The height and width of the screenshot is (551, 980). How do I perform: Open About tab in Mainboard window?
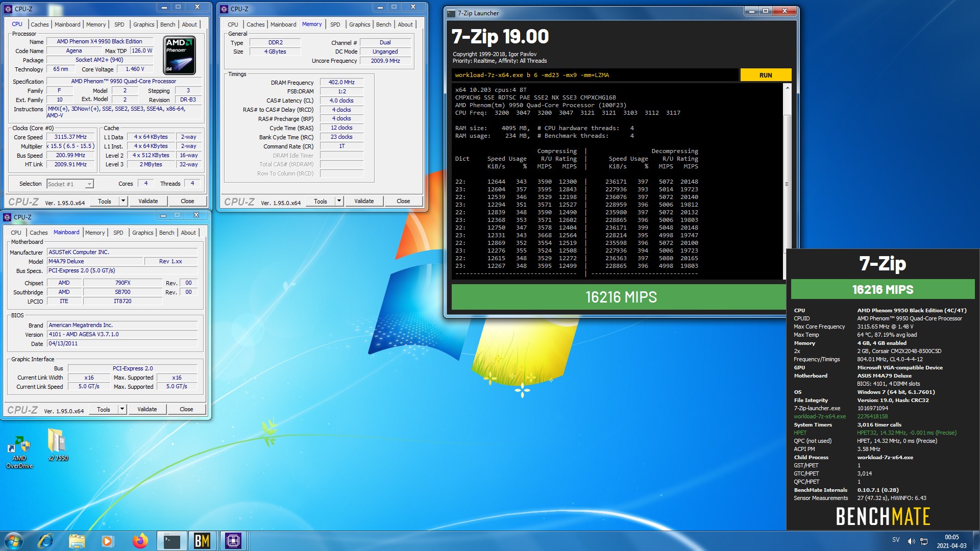(188, 233)
